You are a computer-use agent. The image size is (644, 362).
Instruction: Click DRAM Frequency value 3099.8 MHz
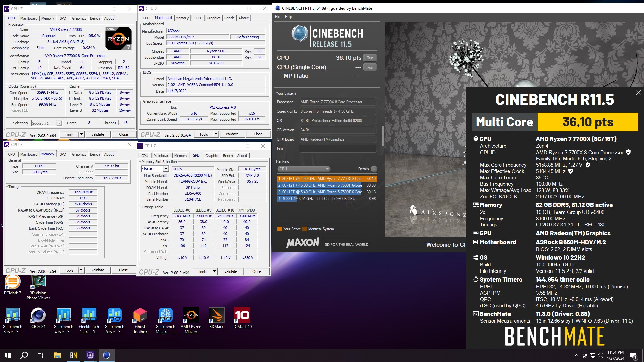click(x=83, y=192)
